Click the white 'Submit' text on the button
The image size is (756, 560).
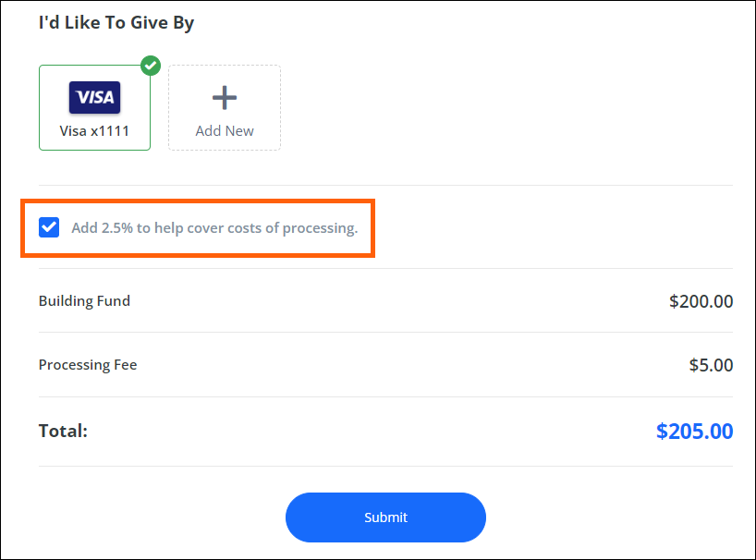pos(385,517)
